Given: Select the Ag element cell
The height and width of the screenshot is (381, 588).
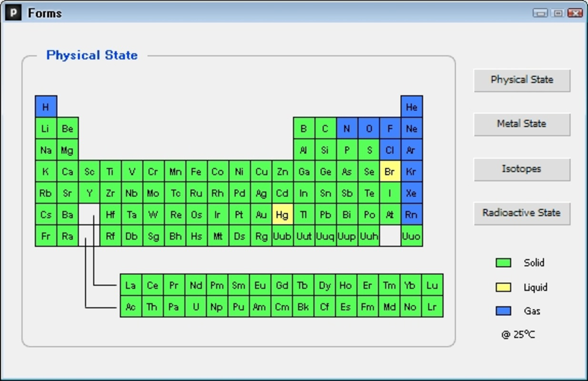Looking at the screenshot, I should coord(261,193).
